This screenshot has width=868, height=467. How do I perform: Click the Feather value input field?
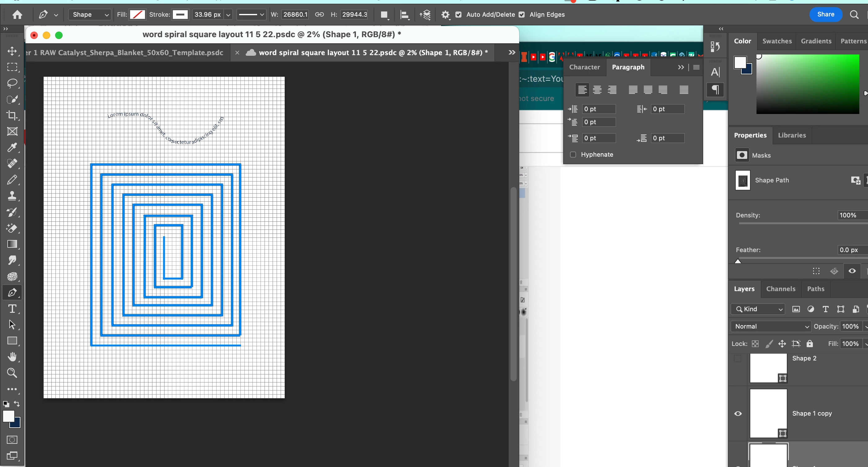(x=851, y=250)
